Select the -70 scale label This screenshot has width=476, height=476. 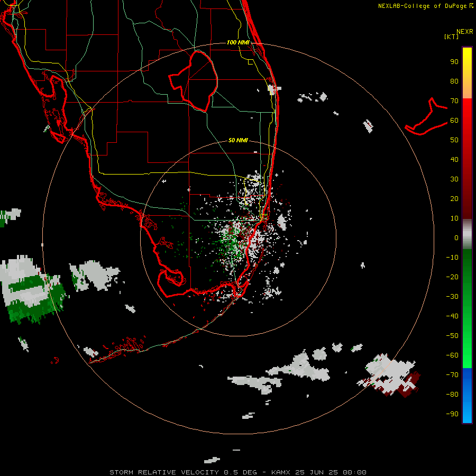pyautogui.click(x=452, y=375)
